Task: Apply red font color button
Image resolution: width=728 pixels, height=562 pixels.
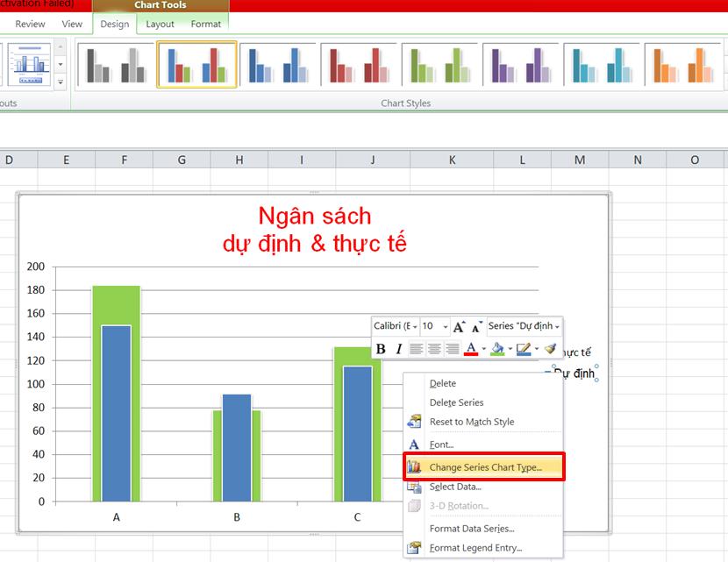Action: (471, 349)
